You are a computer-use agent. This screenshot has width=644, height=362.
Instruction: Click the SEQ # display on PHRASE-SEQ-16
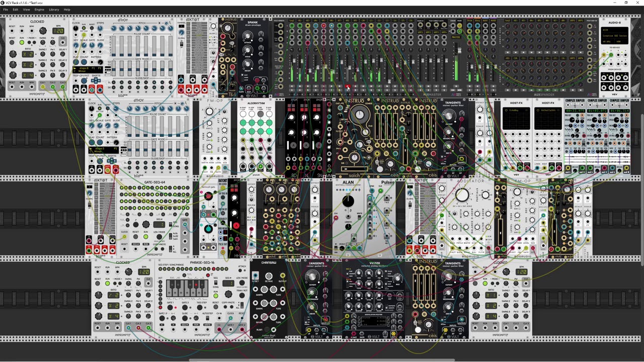(x=228, y=283)
